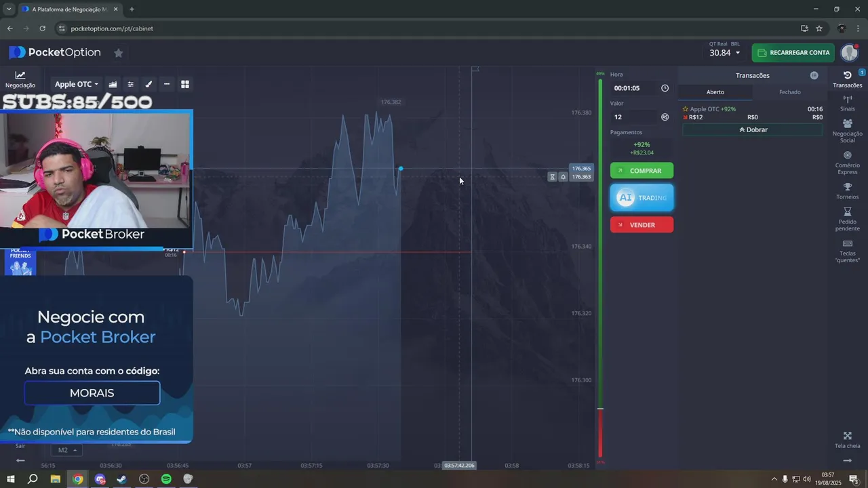The height and width of the screenshot is (488, 868).
Task: Select the 176.365 current price label
Action: tap(581, 168)
